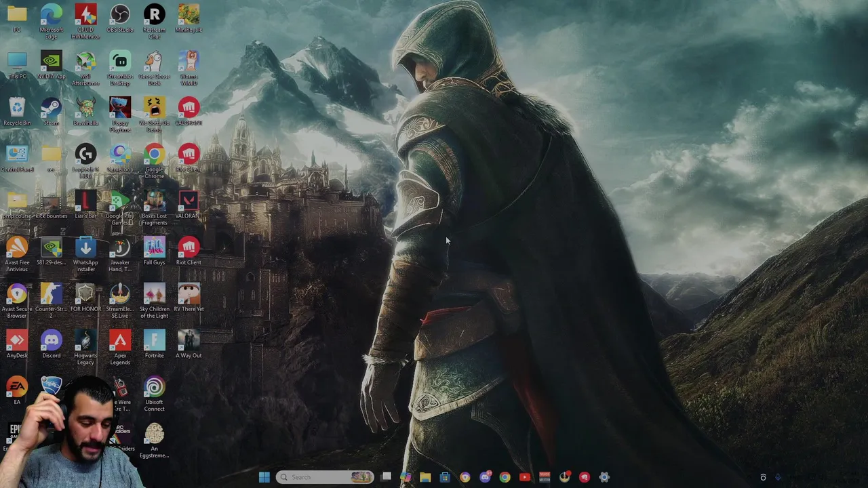Select the Fall Guys desktop icon

pos(154,251)
